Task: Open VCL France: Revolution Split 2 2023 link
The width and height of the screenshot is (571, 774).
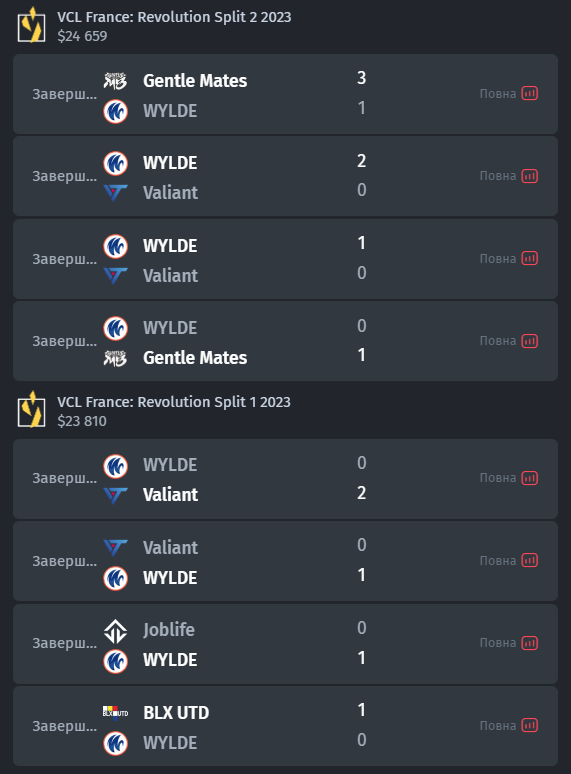Action: [174, 17]
